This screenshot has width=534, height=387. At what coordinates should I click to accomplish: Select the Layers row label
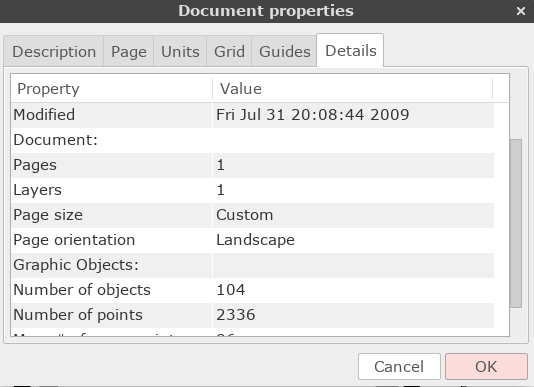37,190
